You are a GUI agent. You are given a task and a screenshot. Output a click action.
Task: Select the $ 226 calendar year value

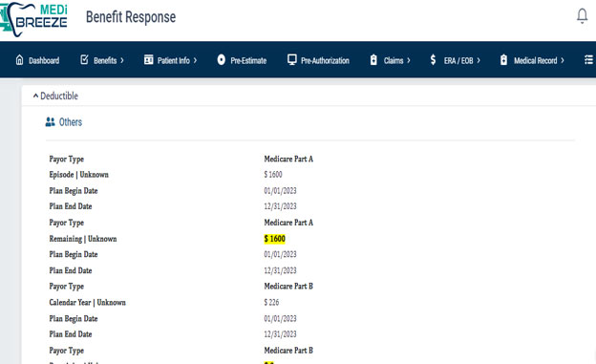(271, 303)
